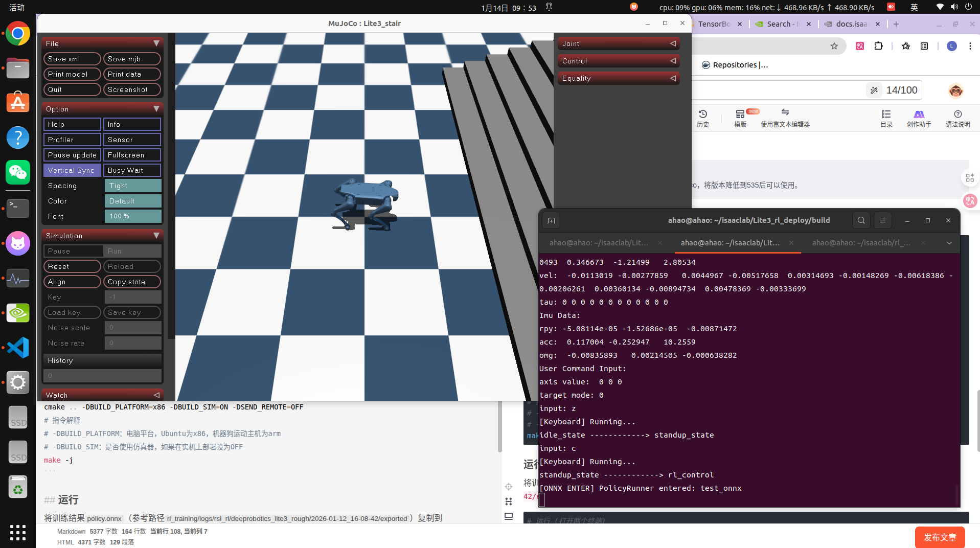Open WeChat from the dock
This screenshot has height=548, width=980.
pyautogui.click(x=18, y=172)
